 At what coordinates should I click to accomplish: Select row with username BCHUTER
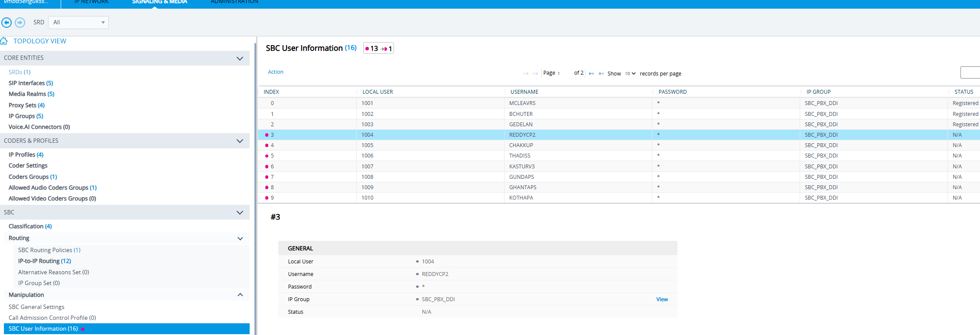pos(619,114)
